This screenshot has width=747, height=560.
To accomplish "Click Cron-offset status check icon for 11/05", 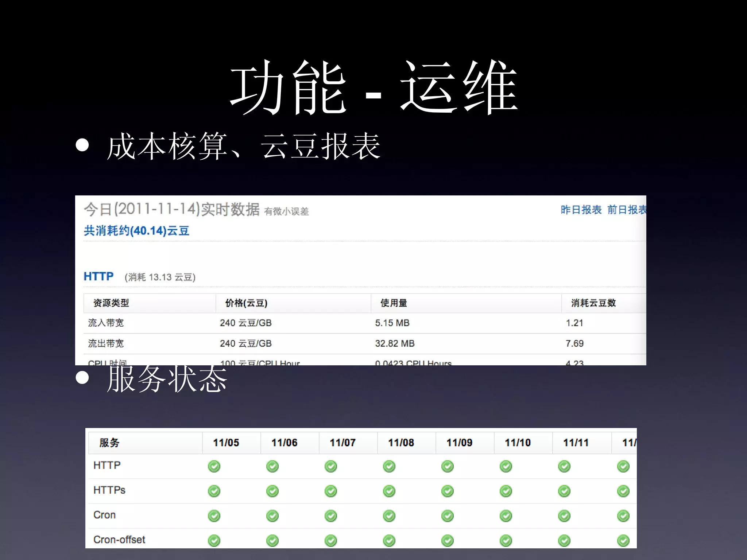I will tap(214, 541).
